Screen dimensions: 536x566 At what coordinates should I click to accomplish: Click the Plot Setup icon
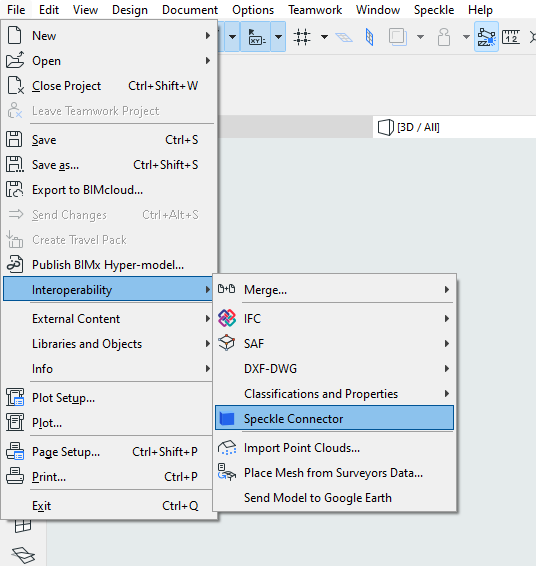(x=15, y=397)
